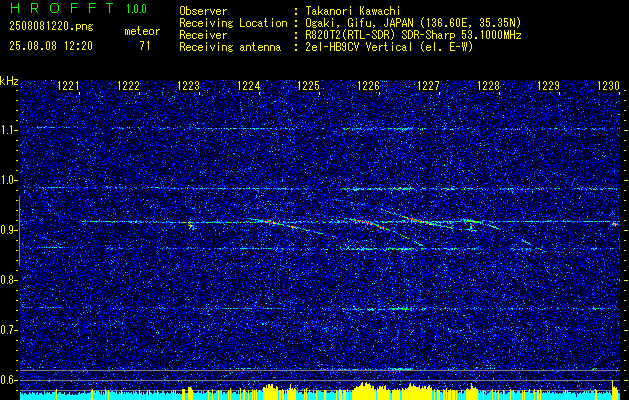Click the Receiving Location field label

(233, 23)
